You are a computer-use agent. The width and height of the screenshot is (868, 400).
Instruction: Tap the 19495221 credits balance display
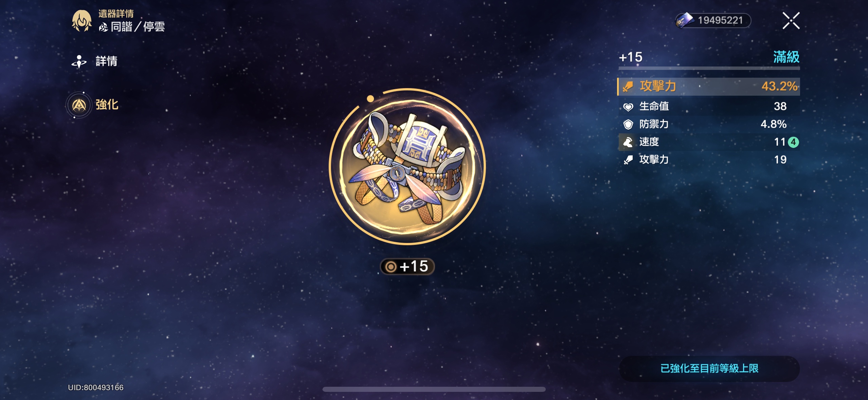point(713,20)
